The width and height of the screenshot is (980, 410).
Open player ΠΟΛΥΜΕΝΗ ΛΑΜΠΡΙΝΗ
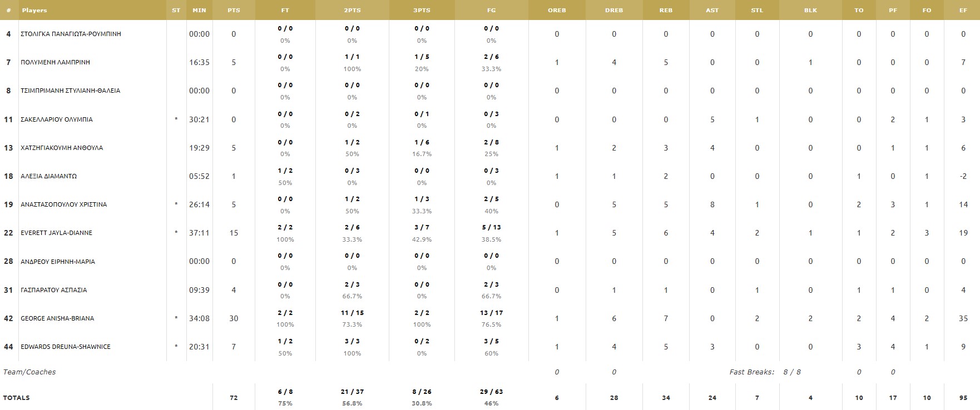coord(55,62)
